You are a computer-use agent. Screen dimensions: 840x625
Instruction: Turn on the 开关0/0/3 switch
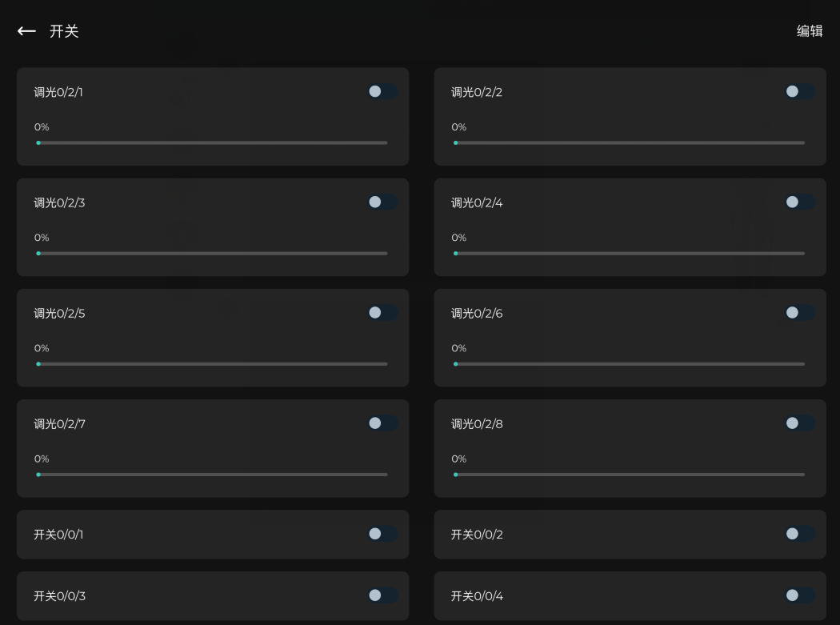pos(382,595)
